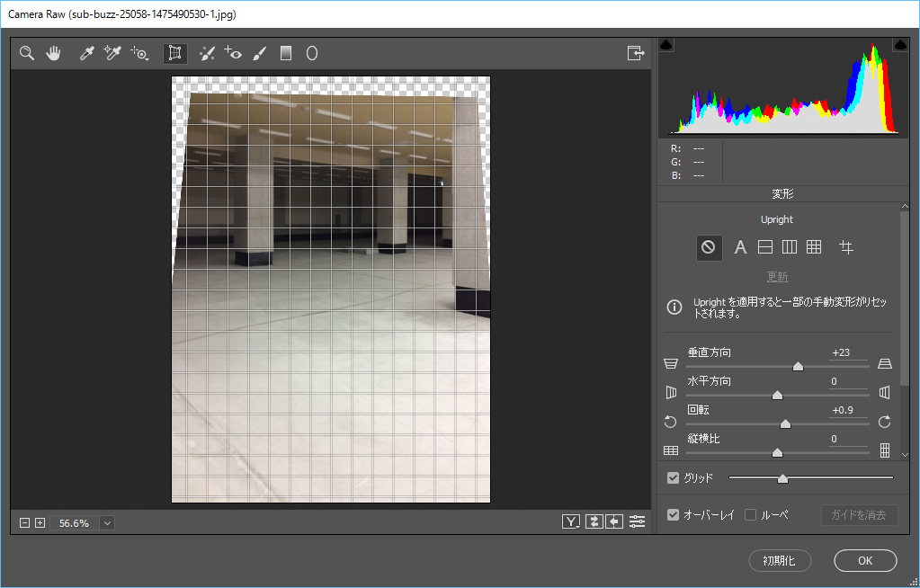Disable Upright with the off icon

tap(709, 247)
